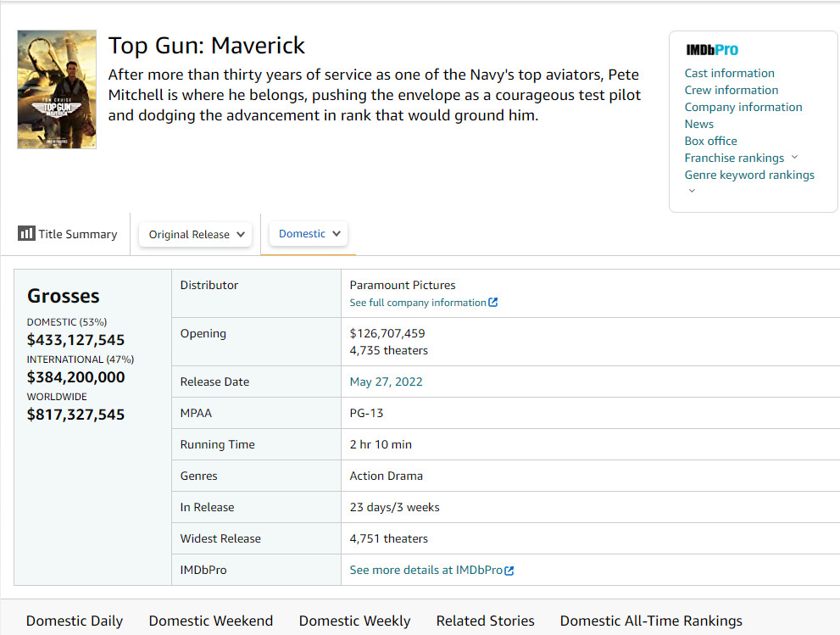Click the Top Gun: Maverick poster thumbnail
This screenshot has width=840, height=635.
57,90
